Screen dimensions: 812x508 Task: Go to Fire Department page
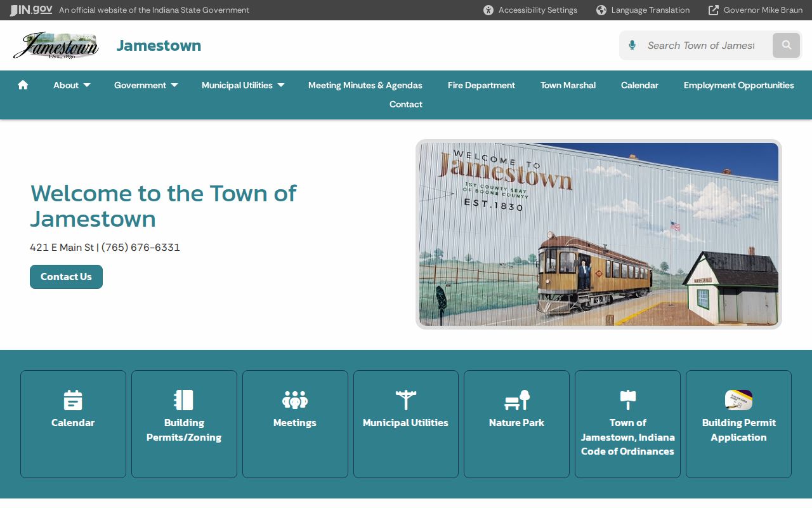pyautogui.click(x=481, y=85)
